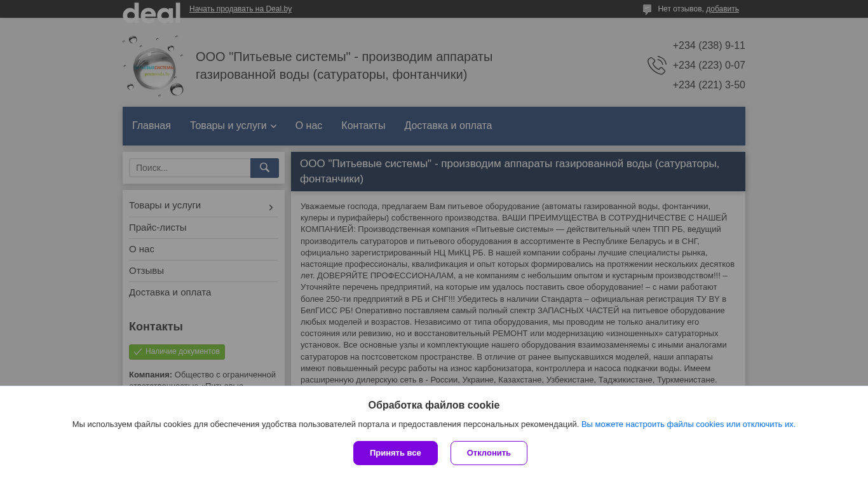Click the Deal logo in top bar
The image size is (868, 488).
[x=151, y=11]
